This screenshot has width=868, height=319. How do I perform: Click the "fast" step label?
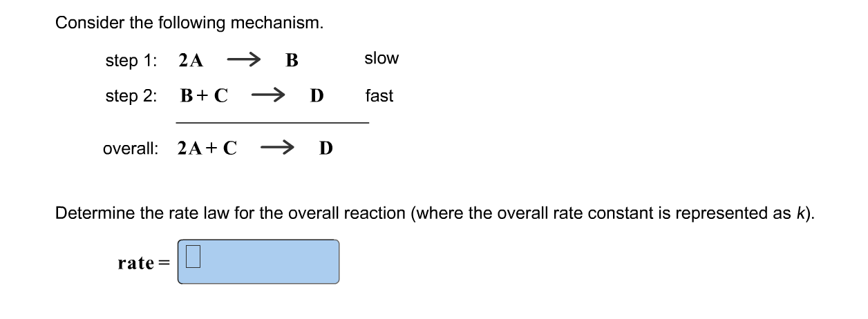[379, 96]
